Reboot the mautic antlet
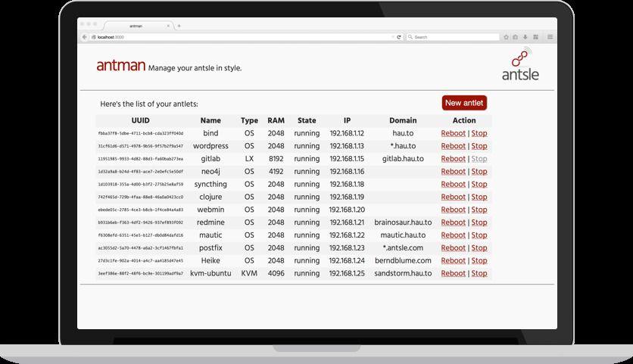The height and width of the screenshot is (364, 633). [x=453, y=235]
